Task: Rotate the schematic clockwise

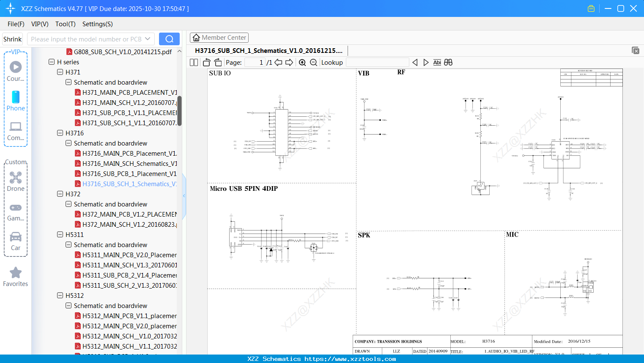Action: [x=217, y=62]
